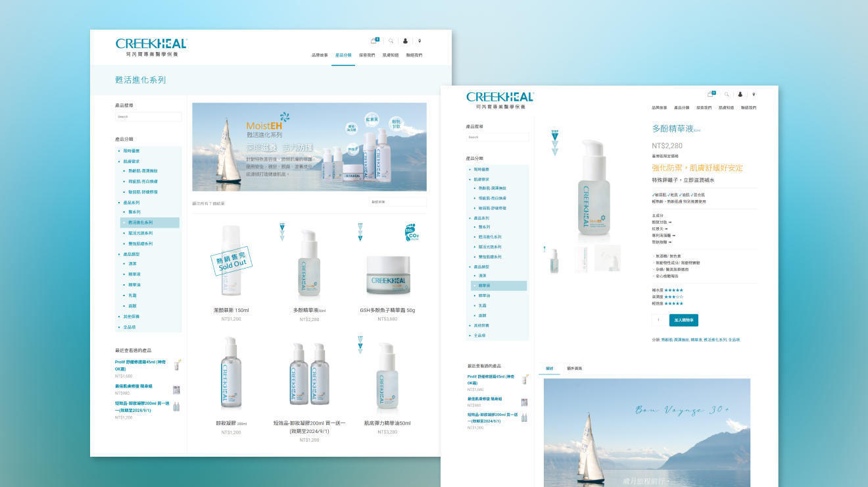Screen dimensions: 868x487
Task: Select the first gallery thumbnail of the serum bottle
Action: [554, 259]
